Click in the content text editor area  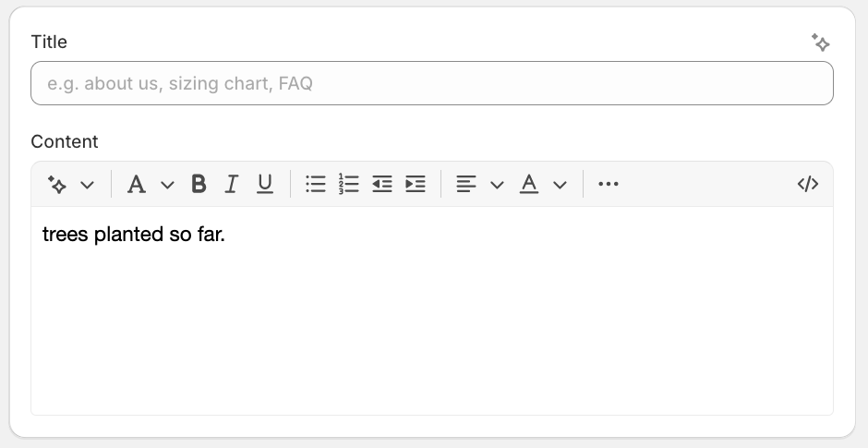pyautogui.click(x=432, y=310)
